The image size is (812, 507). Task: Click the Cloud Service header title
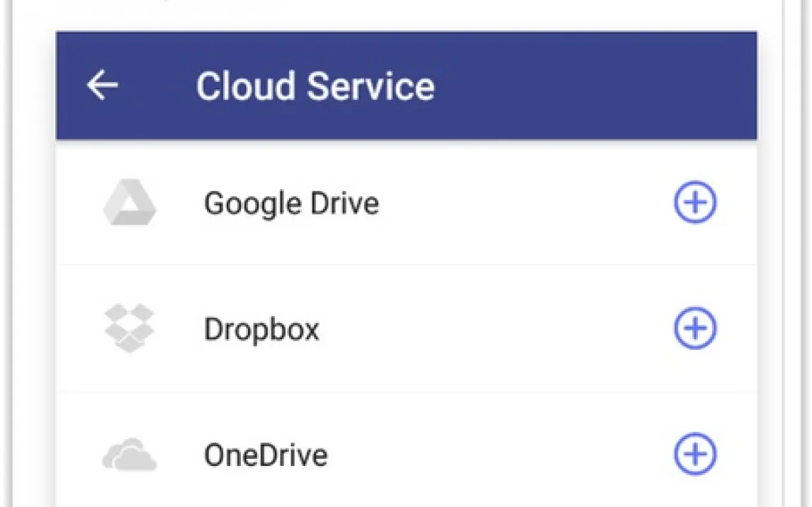(315, 86)
